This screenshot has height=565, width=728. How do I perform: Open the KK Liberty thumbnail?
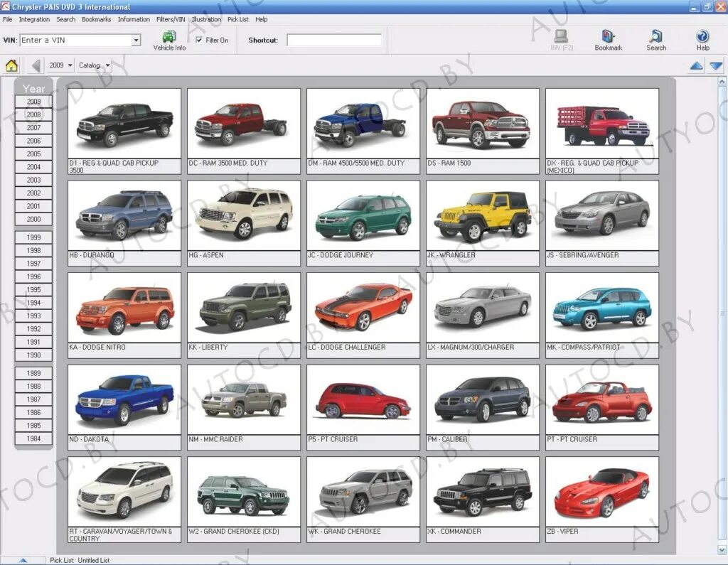click(244, 308)
